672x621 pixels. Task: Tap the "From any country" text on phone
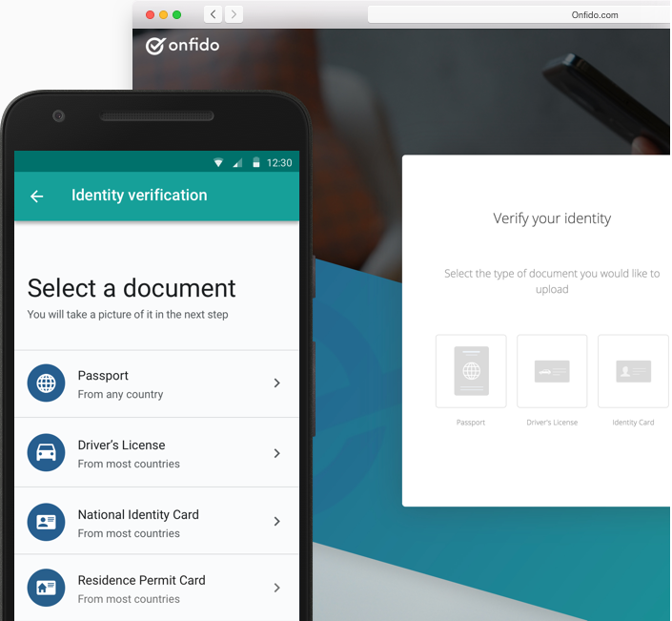(x=120, y=395)
